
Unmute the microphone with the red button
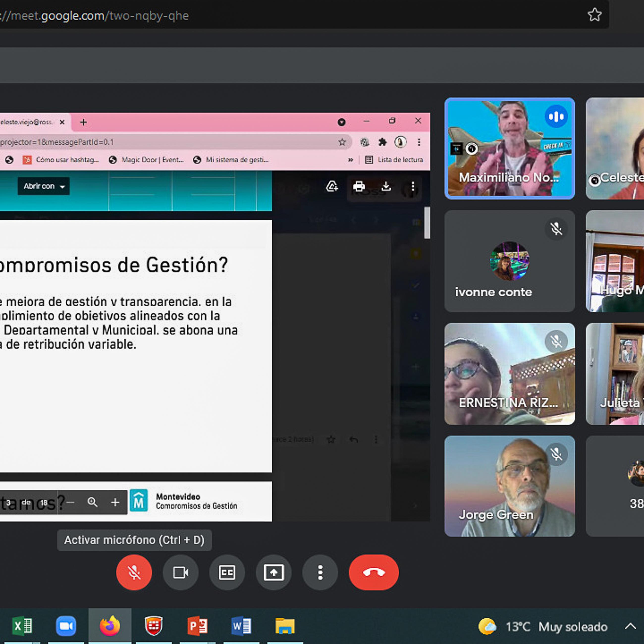pyautogui.click(x=134, y=572)
